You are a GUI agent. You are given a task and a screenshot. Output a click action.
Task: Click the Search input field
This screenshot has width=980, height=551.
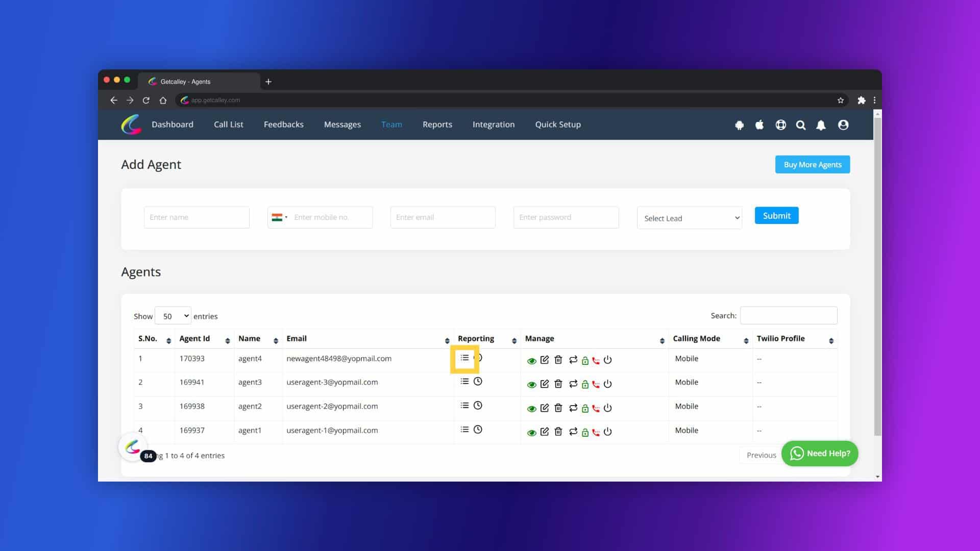(x=789, y=315)
